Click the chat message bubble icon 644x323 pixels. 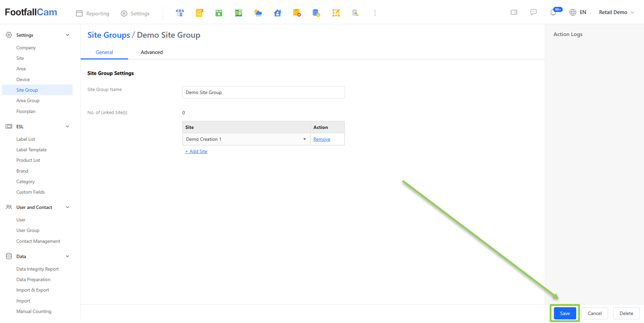[534, 12]
